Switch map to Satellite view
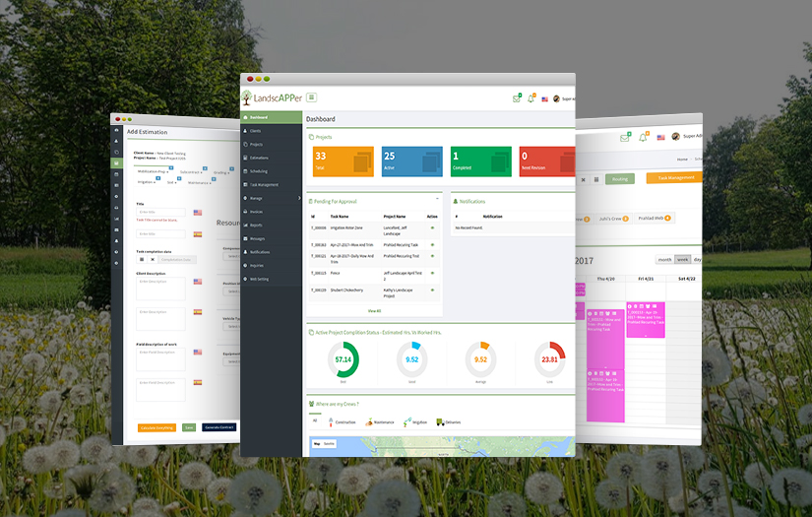Image resolution: width=812 pixels, height=517 pixels. click(x=330, y=444)
